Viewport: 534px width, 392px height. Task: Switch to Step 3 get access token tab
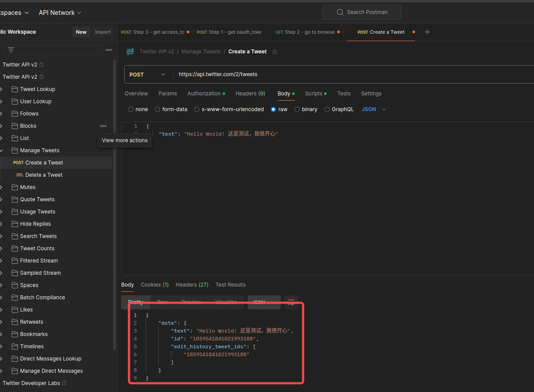[x=155, y=32]
